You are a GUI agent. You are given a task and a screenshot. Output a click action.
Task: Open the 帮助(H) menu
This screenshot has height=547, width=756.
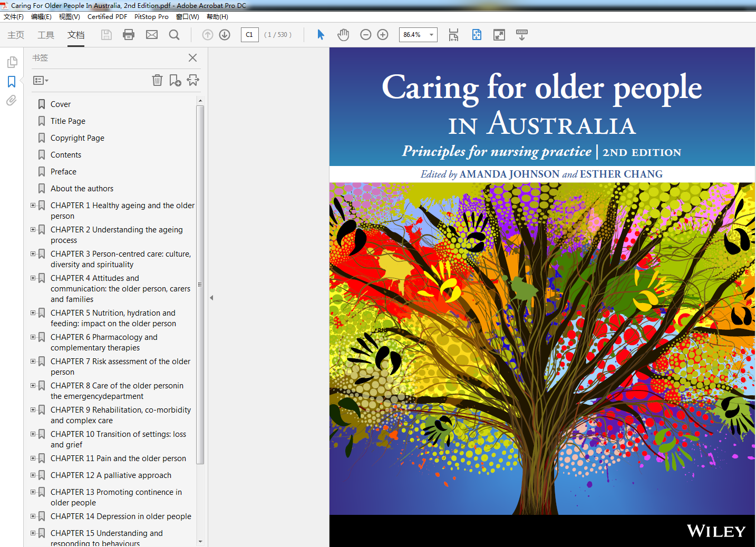(x=217, y=17)
